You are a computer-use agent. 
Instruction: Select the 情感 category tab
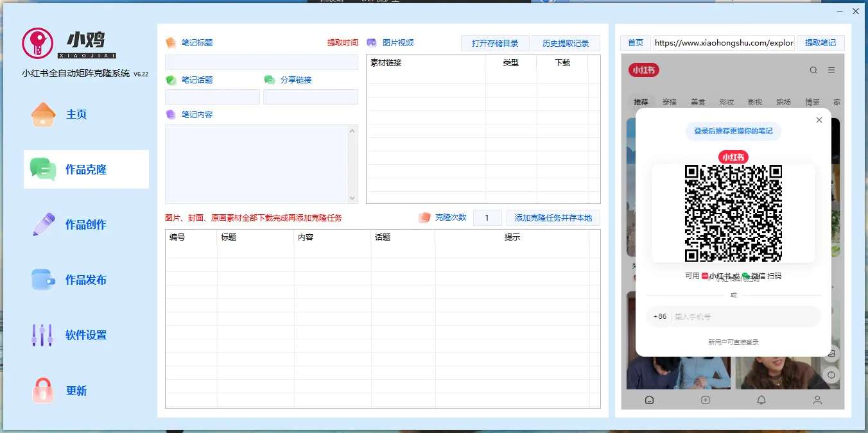(812, 102)
